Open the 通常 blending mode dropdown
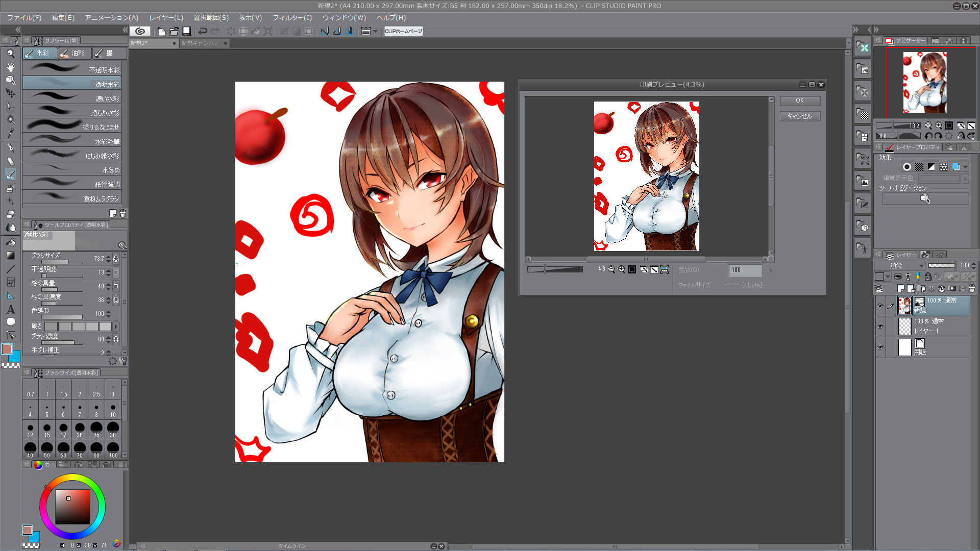The height and width of the screenshot is (551, 980). coord(899,265)
